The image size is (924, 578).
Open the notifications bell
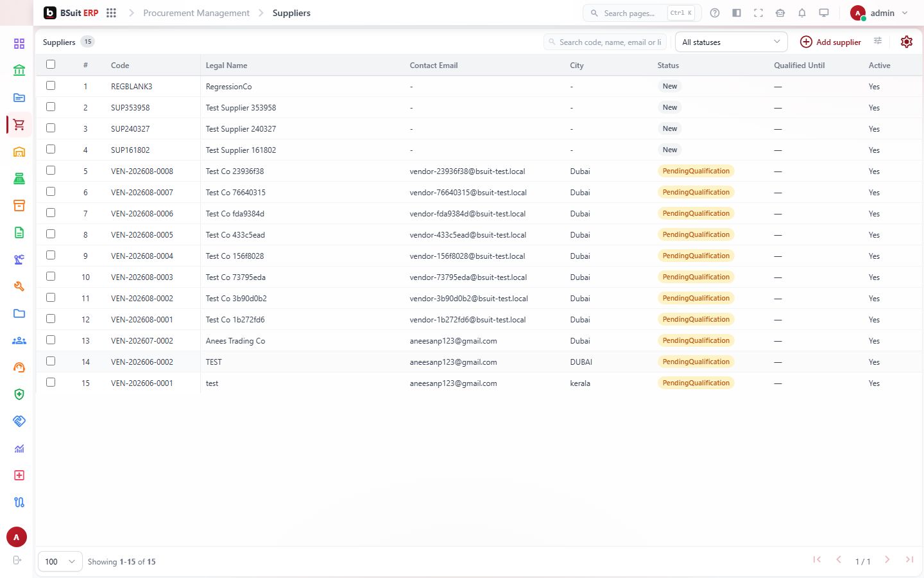pos(802,13)
